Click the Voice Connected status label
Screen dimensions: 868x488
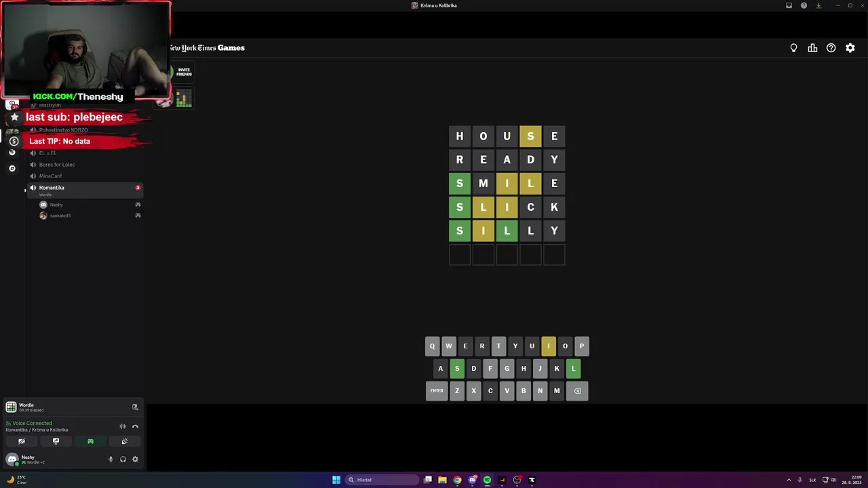click(x=32, y=423)
